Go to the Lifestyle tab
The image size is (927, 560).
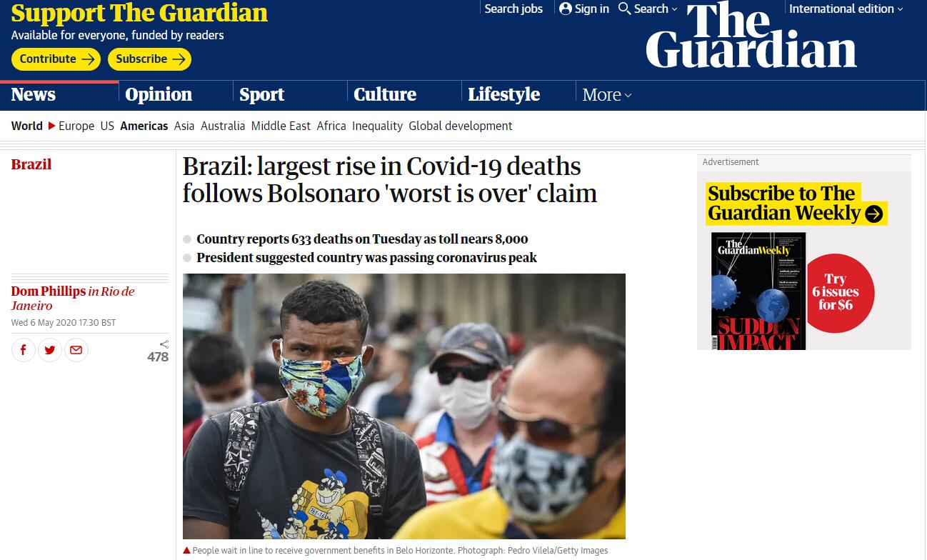(x=503, y=94)
